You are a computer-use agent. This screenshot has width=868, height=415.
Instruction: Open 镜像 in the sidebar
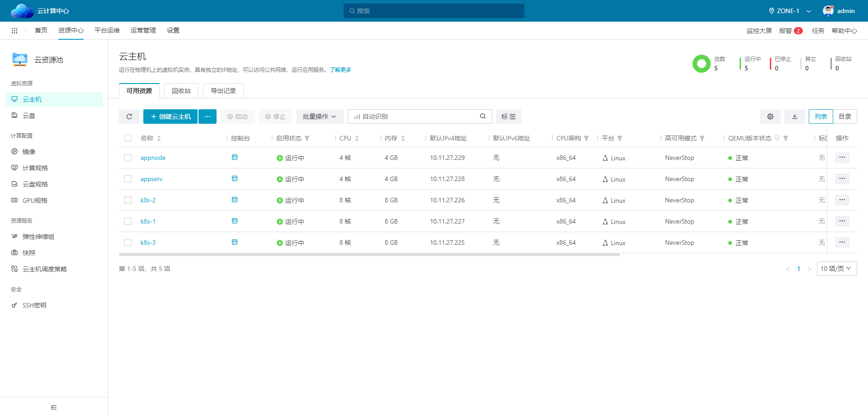pyautogui.click(x=54, y=152)
